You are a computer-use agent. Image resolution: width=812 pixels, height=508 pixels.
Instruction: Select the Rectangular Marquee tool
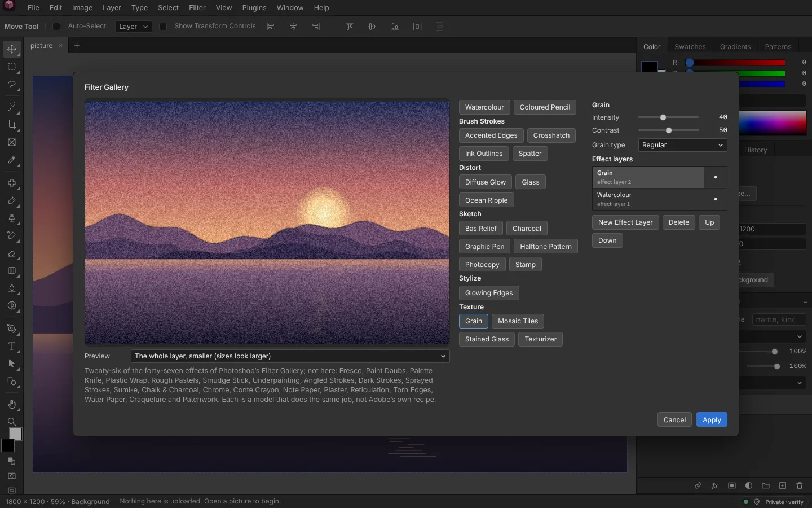[12, 67]
